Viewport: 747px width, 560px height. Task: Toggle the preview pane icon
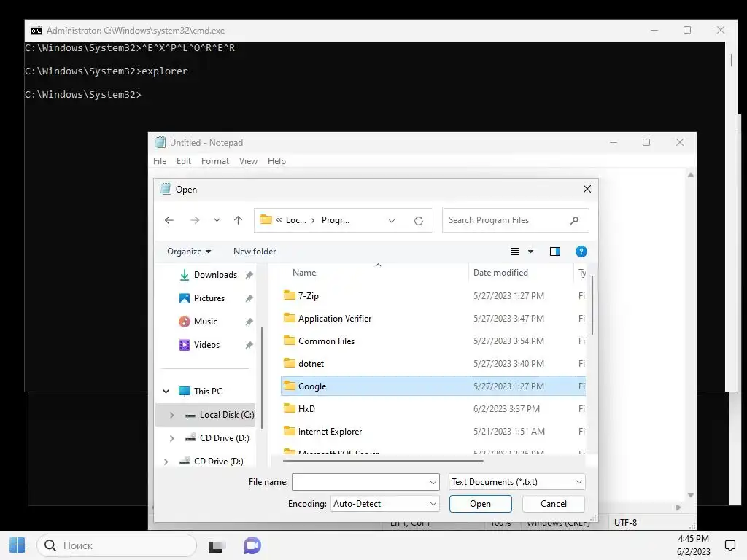pyautogui.click(x=555, y=252)
